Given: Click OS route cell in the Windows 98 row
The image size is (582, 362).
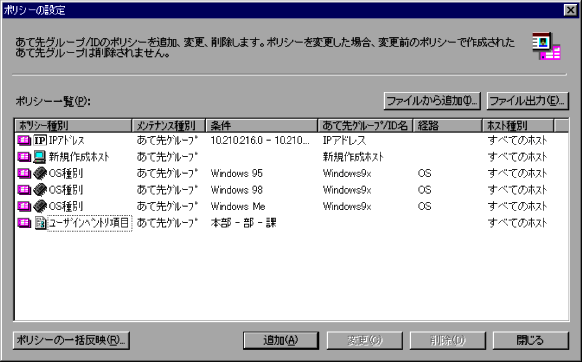Looking at the screenshot, I should [x=424, y=190].
